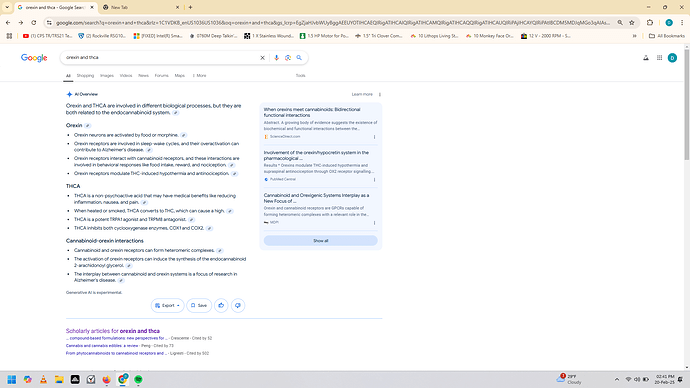Open options for the ScienceDirect source card

[x=374, y=137]
